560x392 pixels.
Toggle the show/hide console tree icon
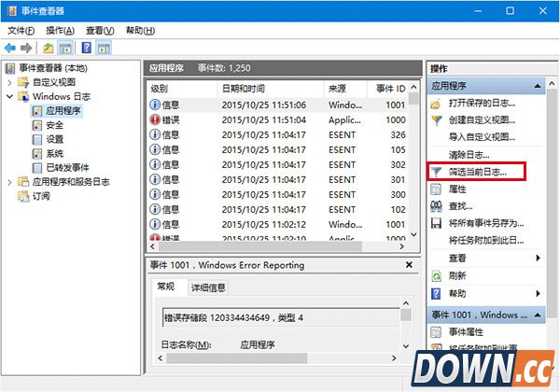click(65, 48)
